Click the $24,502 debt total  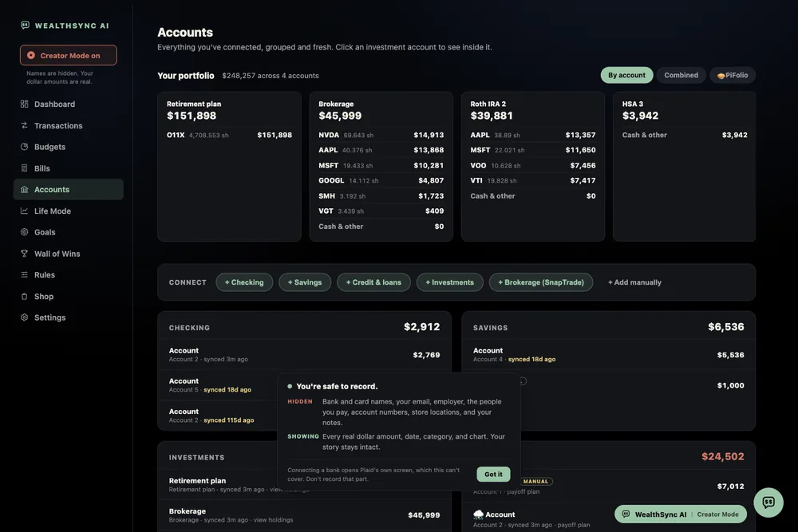pos(723,457)
